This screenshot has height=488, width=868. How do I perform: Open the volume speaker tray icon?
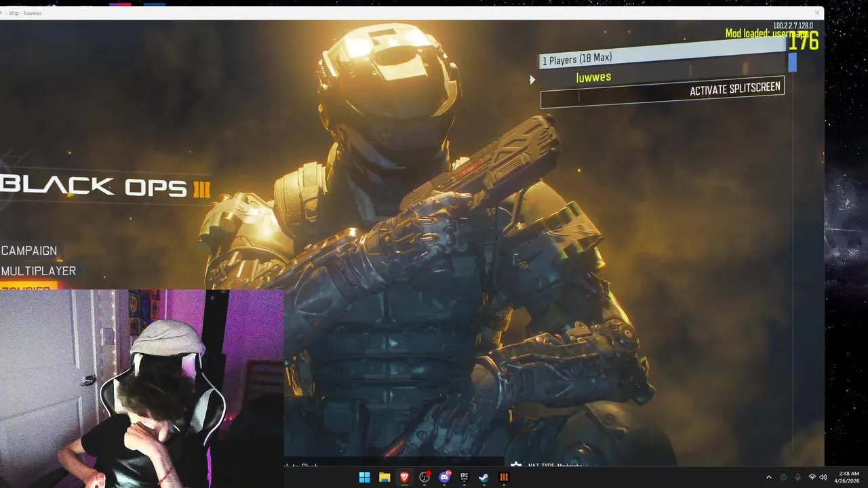(x=823, y=477)
